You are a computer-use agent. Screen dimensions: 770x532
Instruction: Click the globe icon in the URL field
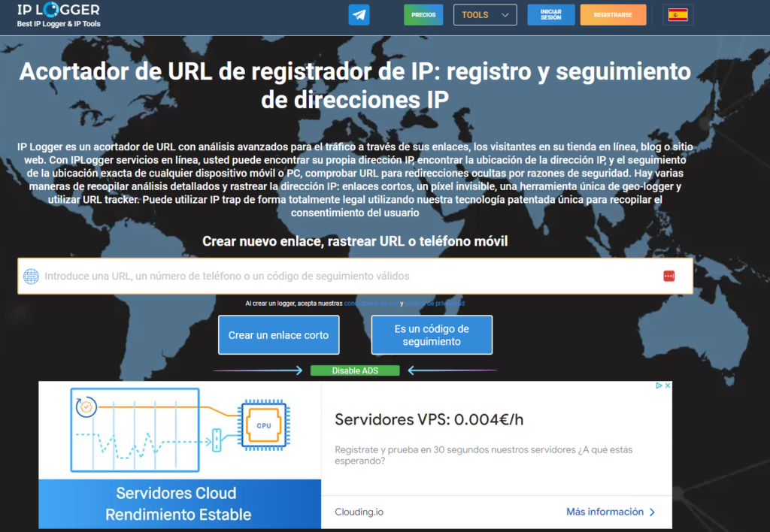[x=31, y=277]
